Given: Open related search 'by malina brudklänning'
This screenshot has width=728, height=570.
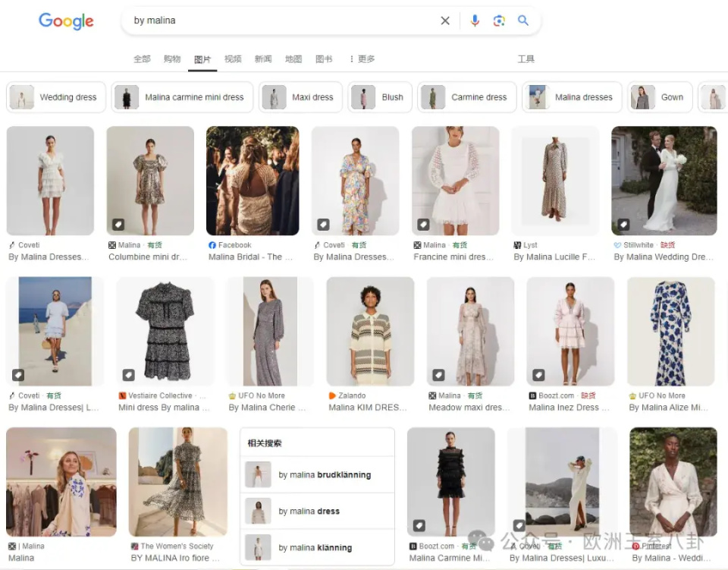Looking at the screenshot, I should (x=318, y=475).
